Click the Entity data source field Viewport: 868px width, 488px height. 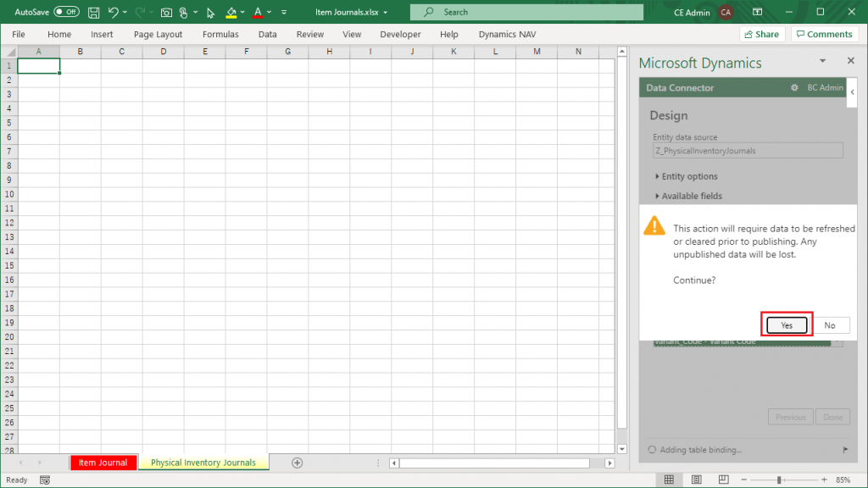[748, 151]
